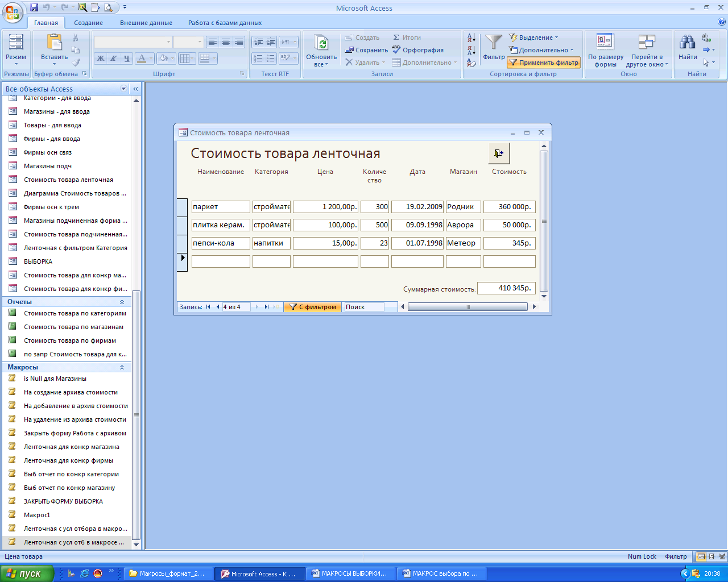Go to first record navigation arrow

tap(208, 307)
